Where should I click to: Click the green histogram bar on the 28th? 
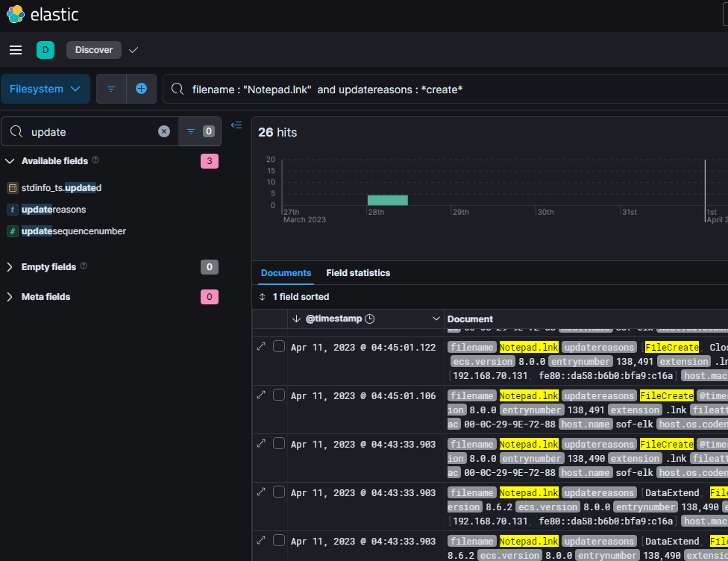tap(387, 200)
